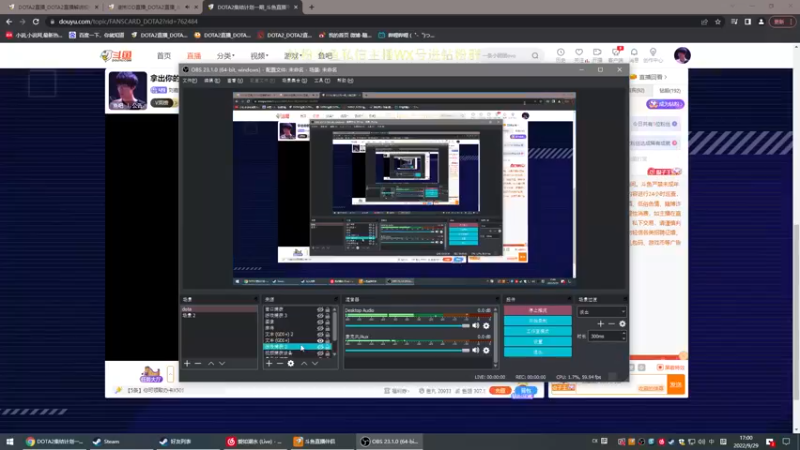Toggle visibility of 文本 (GDI+) 2 source
Screen dimensions: 800x450
point(320,334)
